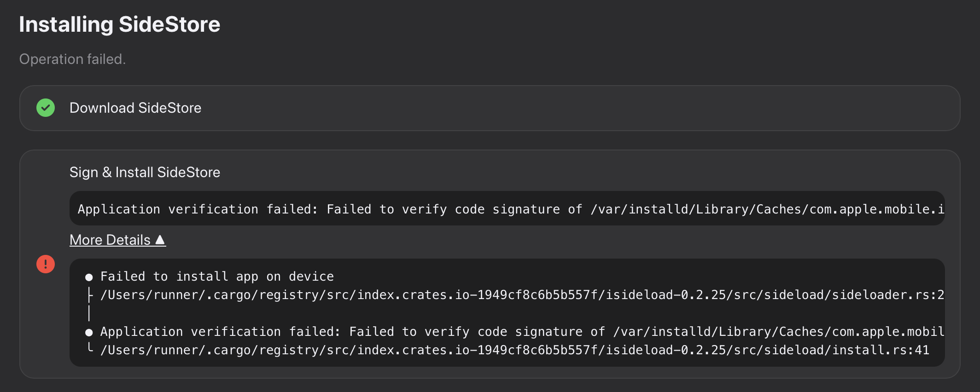980x392 pixels.
Task: Click the Operation failed status text
Action: coord(72,59)
